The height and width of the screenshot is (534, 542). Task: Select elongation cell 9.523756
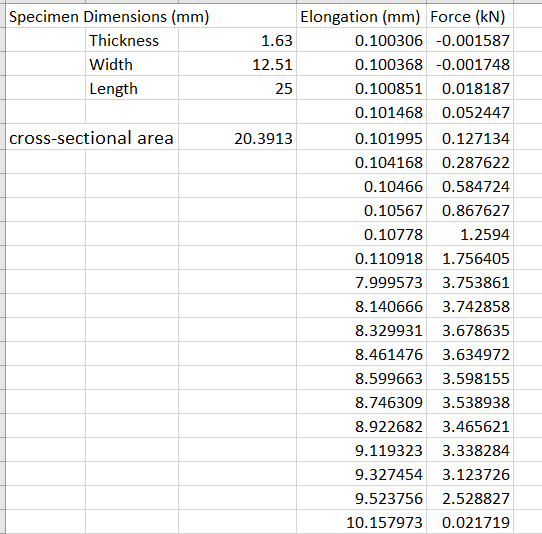tap(362, 498)
